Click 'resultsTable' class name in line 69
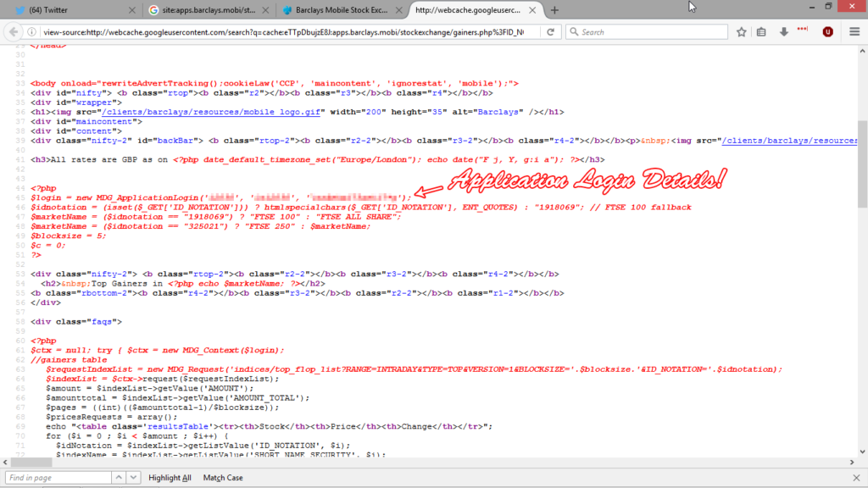The image size is (868, 488). [x=178, y=427]
